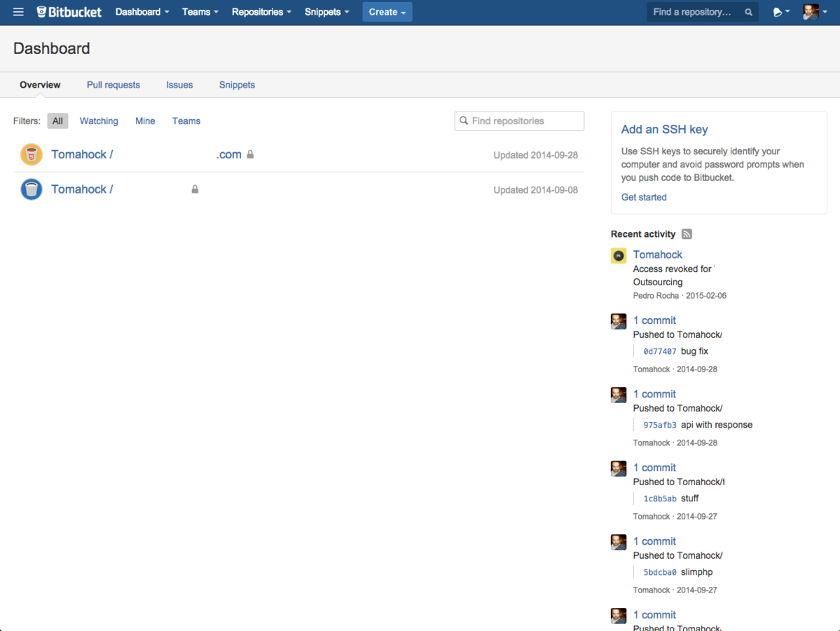Open 1 commit link above api with response
840x631 pixels.
(654, 393)
